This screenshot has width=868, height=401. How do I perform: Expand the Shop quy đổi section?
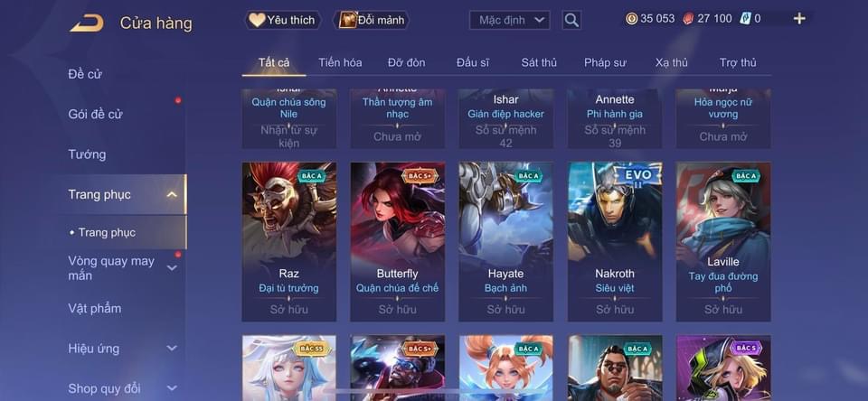[x=172, y=388]
